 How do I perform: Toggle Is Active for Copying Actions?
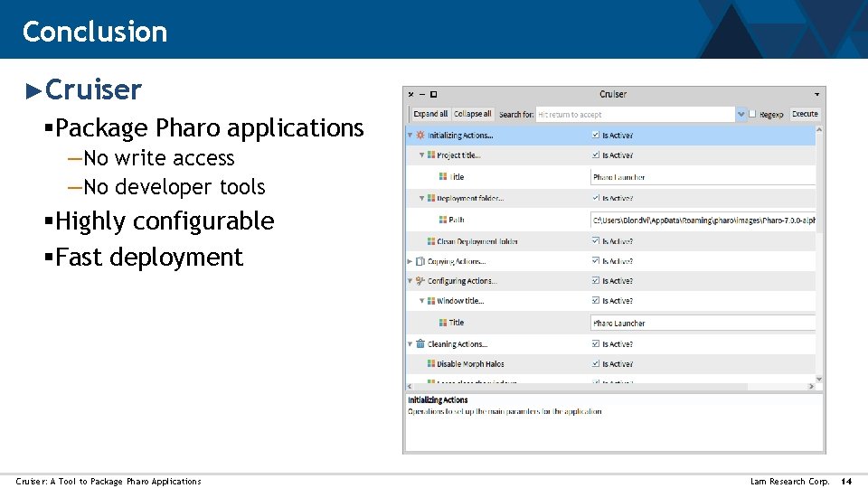point(596,261)
